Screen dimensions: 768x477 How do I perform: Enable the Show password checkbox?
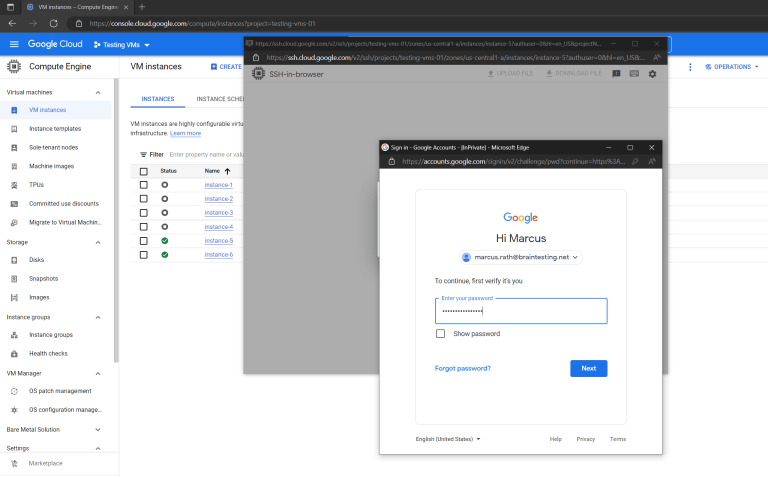[x=440, y=334]
